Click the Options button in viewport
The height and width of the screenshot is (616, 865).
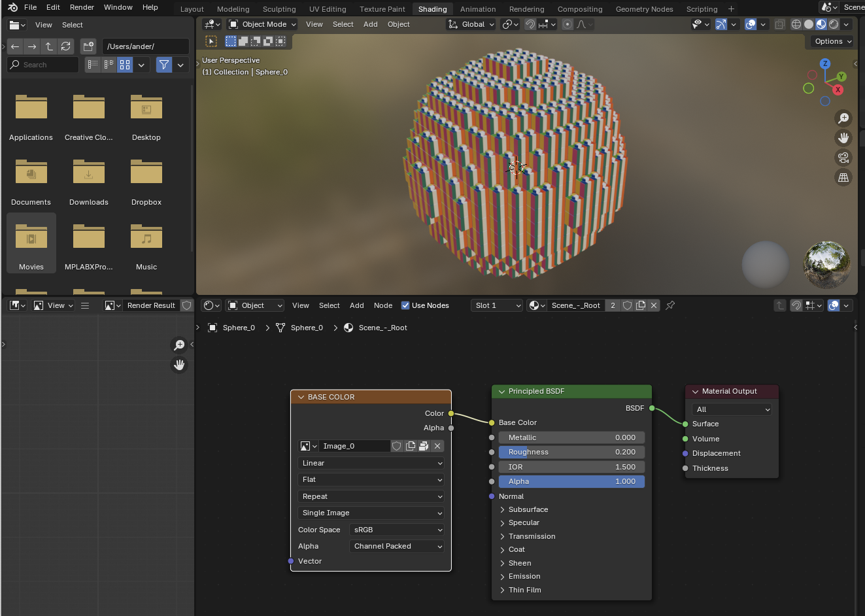click(x=832, y=41)
